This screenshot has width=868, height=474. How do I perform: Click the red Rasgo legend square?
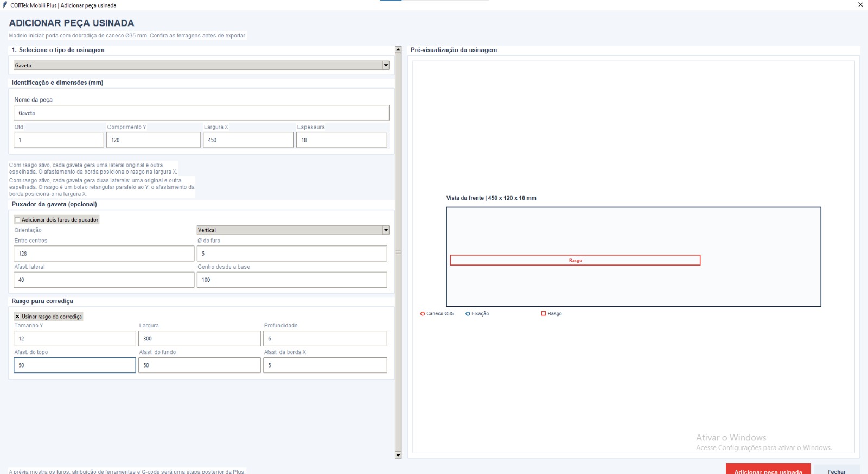click(x=544, y=314)
